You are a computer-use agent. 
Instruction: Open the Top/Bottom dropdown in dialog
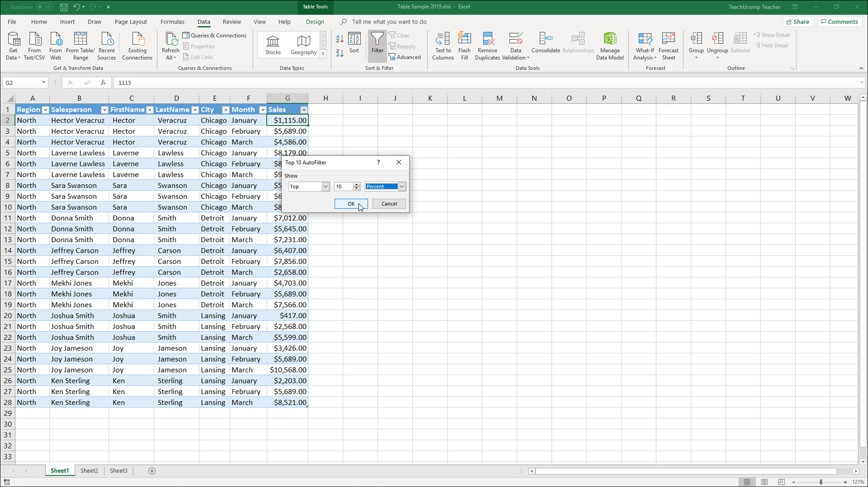click(325, 187)
